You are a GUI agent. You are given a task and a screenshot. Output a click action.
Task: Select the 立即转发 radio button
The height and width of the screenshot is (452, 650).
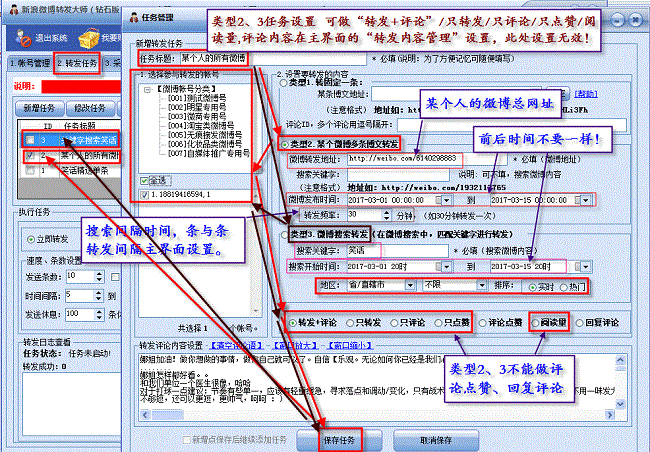(31, 239)
